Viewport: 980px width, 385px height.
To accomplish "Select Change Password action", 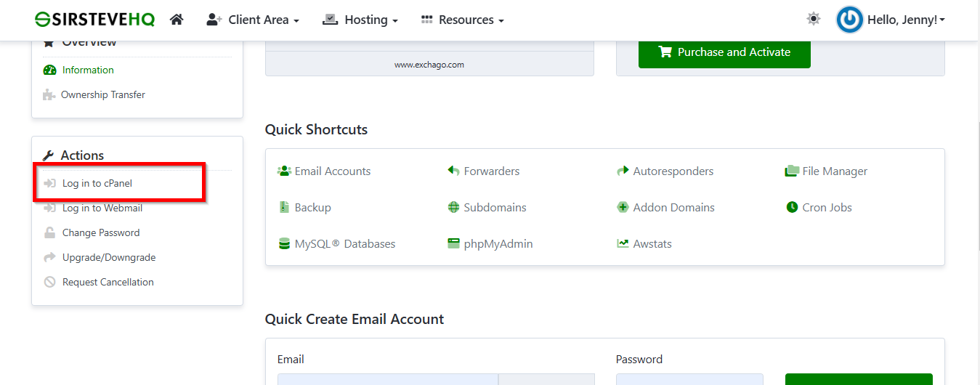I will point(101,232).
